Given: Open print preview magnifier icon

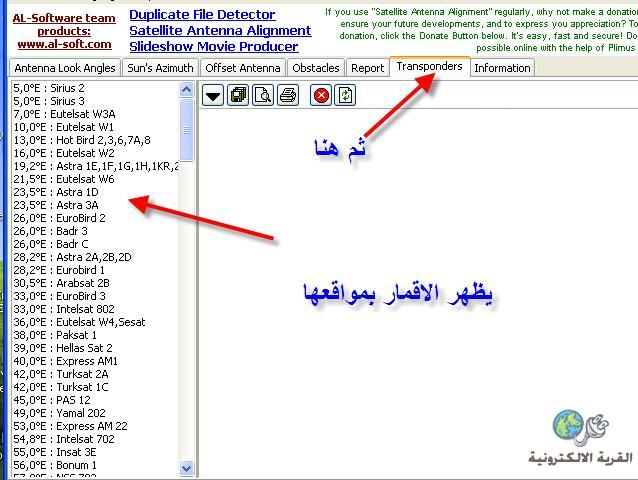Looking at the screenshot, I should [x=263, y=96].
